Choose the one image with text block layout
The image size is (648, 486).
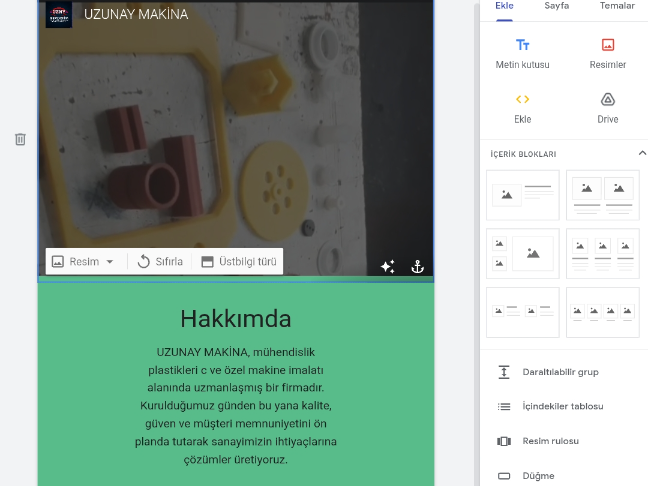coord(523,195)
